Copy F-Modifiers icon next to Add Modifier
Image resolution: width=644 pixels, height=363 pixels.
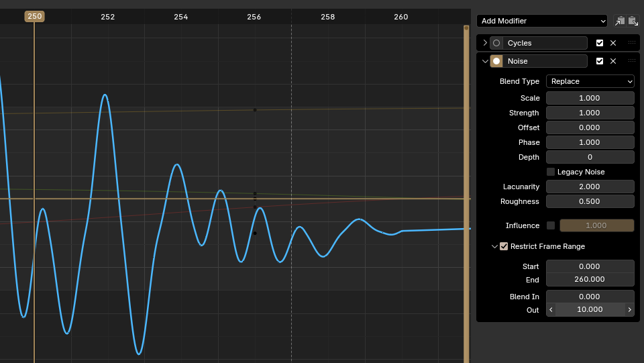click(x=619, y=21)
